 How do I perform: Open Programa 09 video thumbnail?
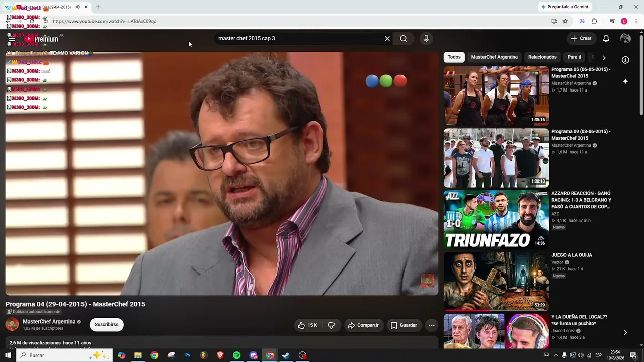click(496, 158)
